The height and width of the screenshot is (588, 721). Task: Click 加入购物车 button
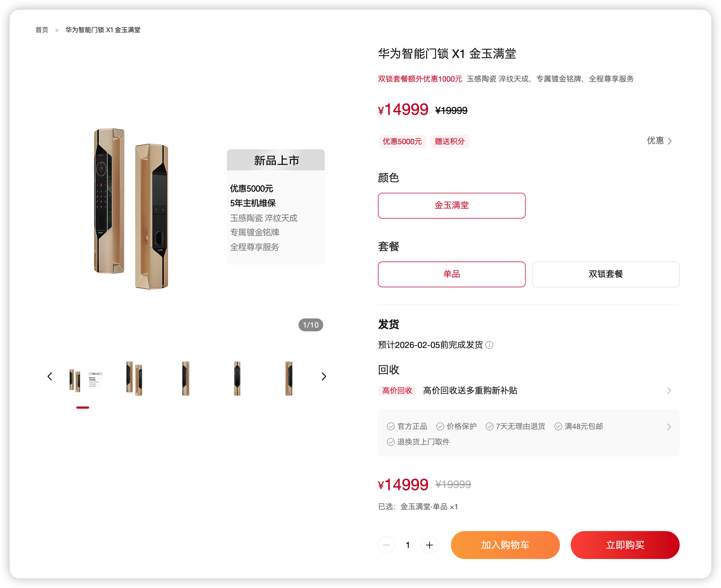(505, 545)
